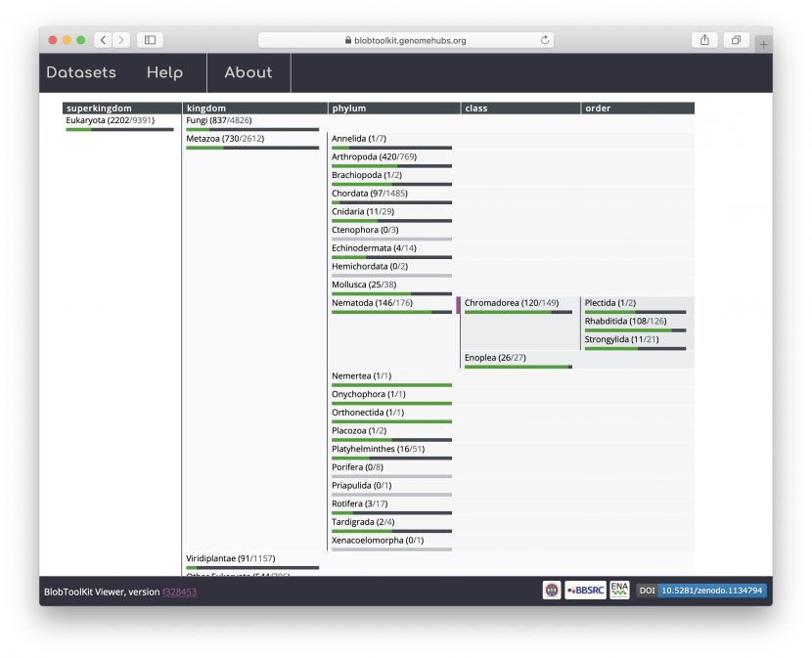
Task: Select Strongylida (11/21) order
Action: coord(621,339)
